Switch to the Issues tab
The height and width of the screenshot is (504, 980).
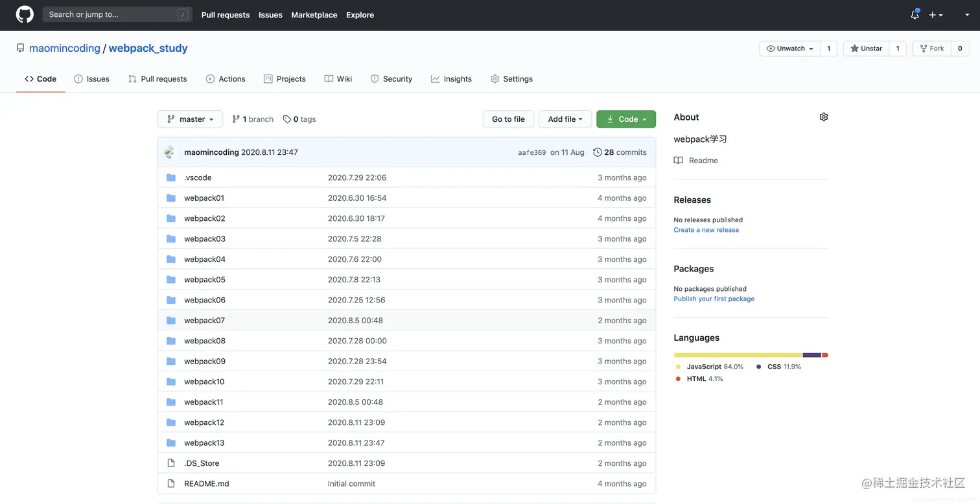coord(91,79)
